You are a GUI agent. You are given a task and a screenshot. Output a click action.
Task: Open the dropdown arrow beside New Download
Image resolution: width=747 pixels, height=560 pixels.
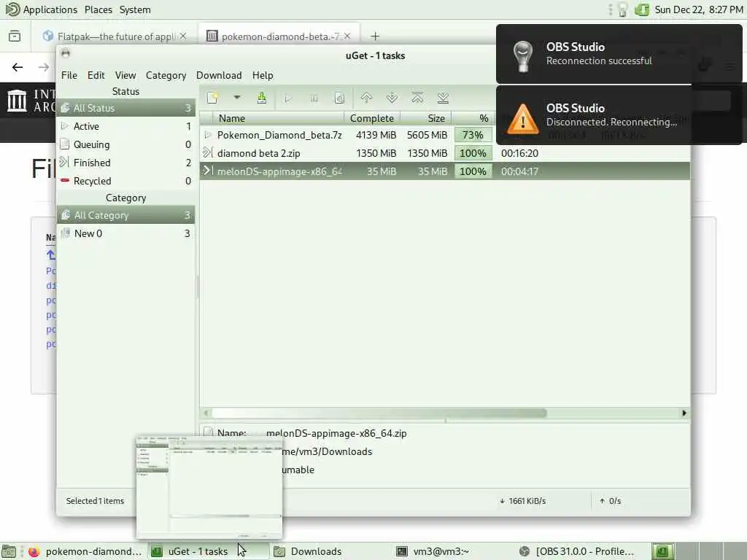coord(236,98)
